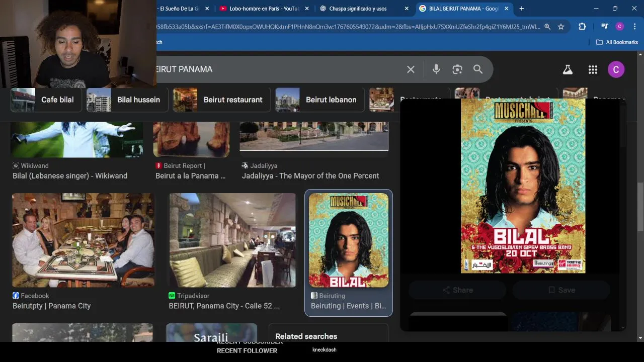Close the El Sueño De La tab

pyautogui.click(x=207, y=9)
